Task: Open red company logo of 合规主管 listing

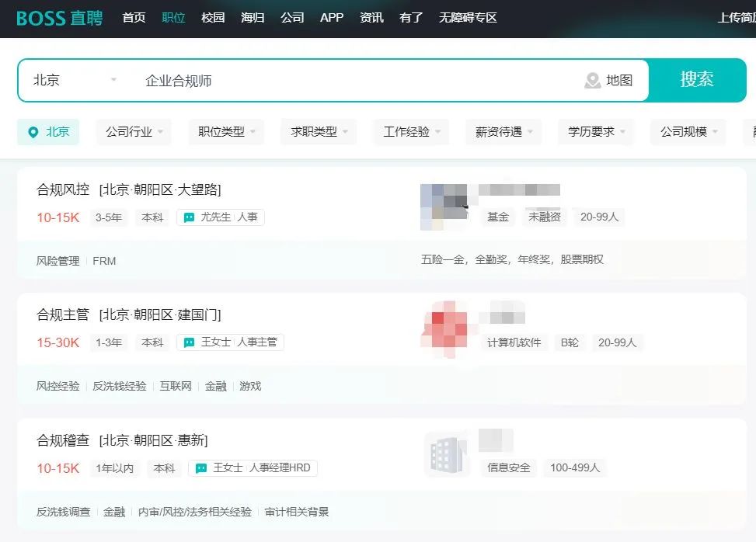Action: tap(446, 329)
